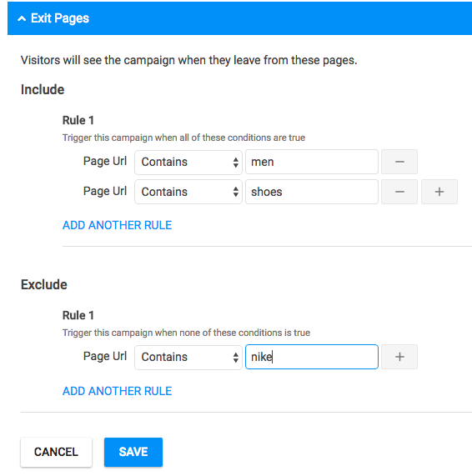Save the exit page rules
This screenshot has height=476, width=472.
133,452
